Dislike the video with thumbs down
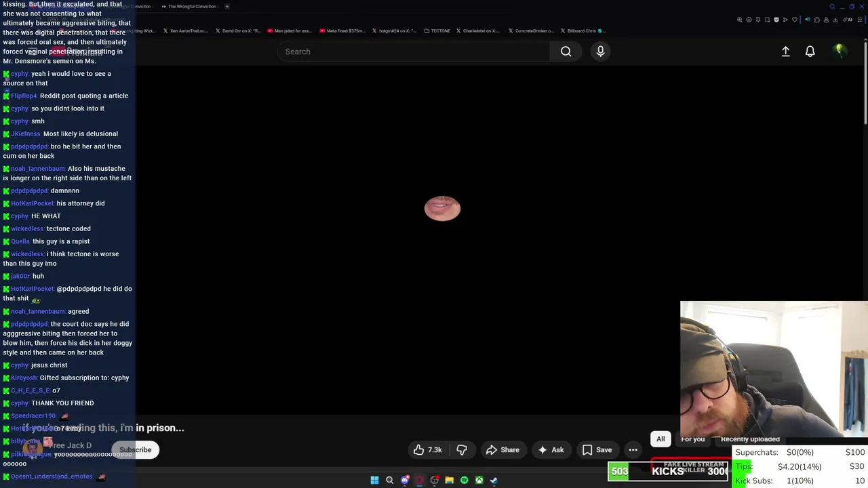The image size is (868, 488). [462, 450]
